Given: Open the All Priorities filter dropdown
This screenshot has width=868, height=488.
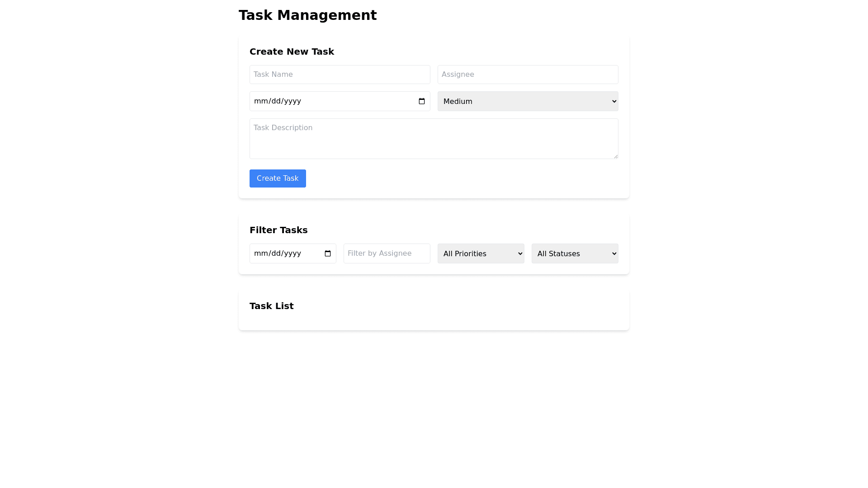Looking at the screenshot, I should [x=481, y=253].
